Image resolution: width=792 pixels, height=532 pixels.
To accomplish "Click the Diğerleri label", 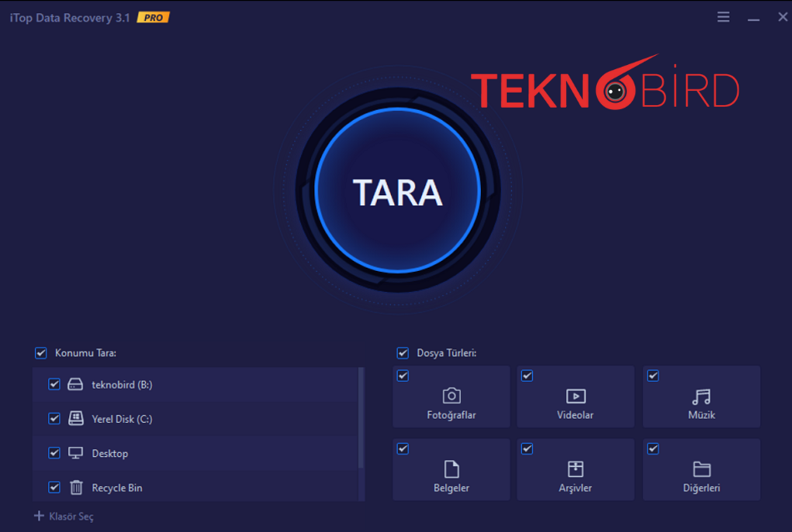I will coord(702,488).
